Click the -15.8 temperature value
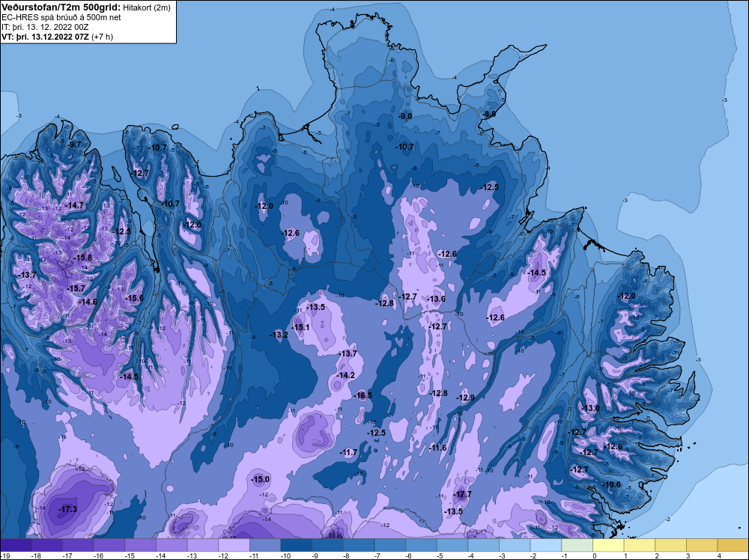749x560 pixels. (x=82, y=258)
